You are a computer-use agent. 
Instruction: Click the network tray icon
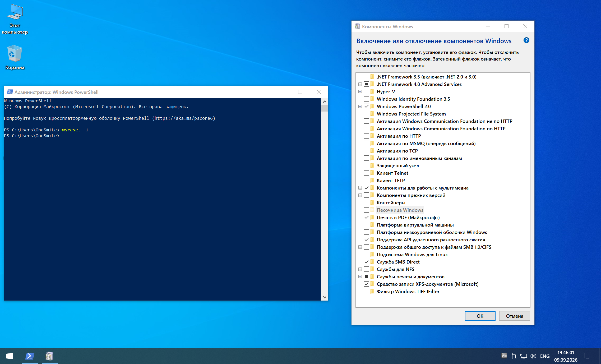tap(523, 356)
